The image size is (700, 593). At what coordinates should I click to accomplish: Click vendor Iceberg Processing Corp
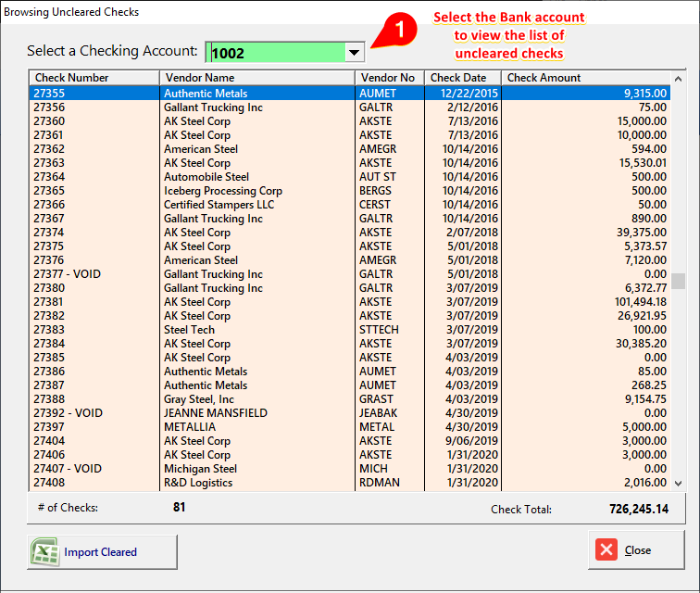tap(223, 191)
